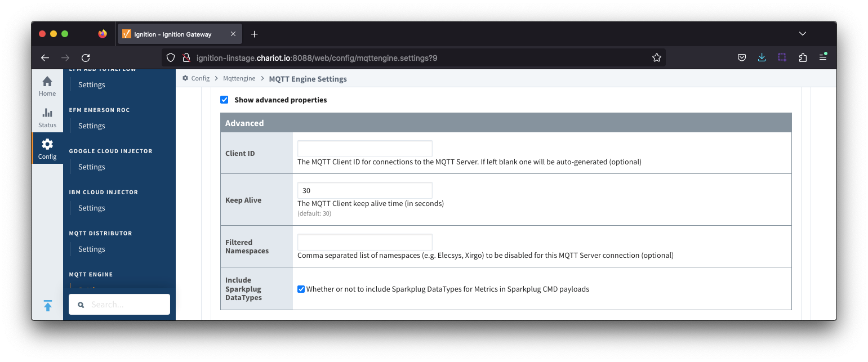Click the Include Sparkplug DataTypes row label
The height and width of the screenshot is (362, 868).
243,289
